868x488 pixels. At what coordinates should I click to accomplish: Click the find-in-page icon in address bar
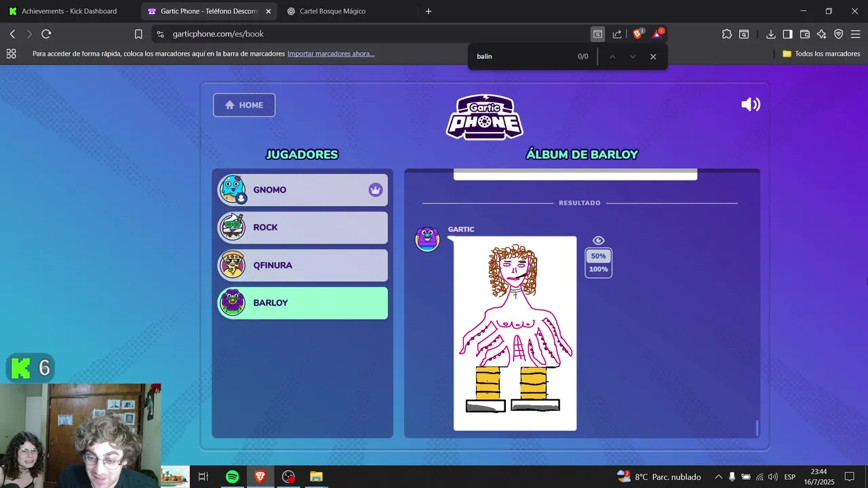coord(597,34)
